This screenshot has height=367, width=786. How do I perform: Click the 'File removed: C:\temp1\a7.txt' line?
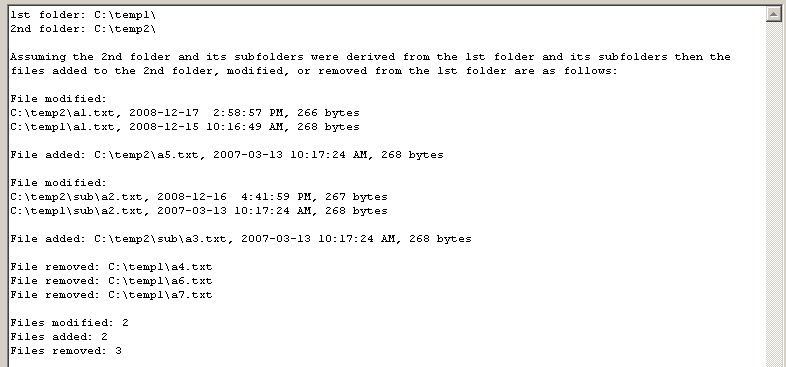point(111,295)
